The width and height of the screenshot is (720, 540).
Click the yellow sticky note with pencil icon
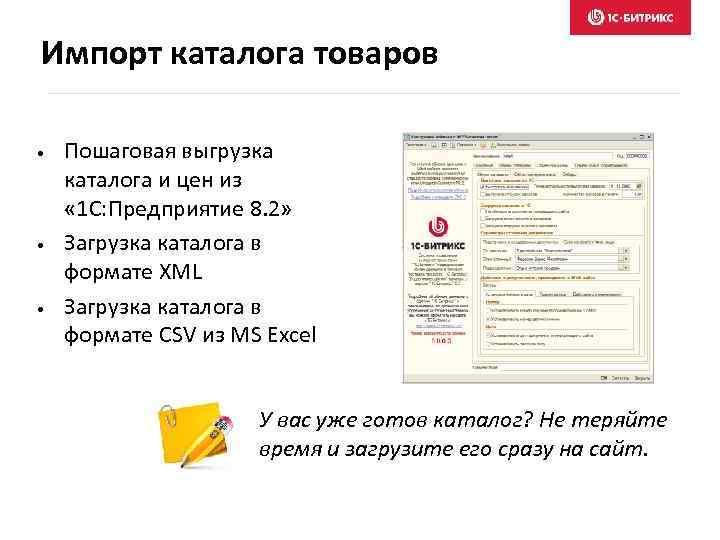[x=196, y=434]
